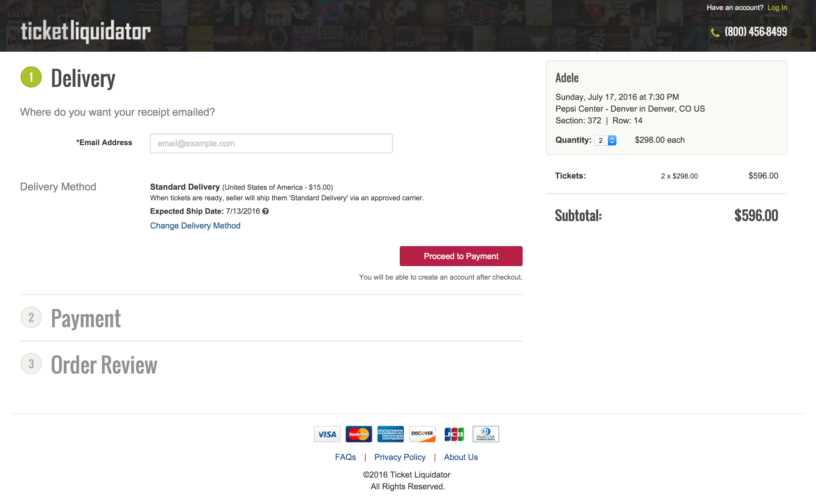Click the Delivery step heading
Image resolution: width=816 pixels, height=504 pixels.
(x=83, y=78)
